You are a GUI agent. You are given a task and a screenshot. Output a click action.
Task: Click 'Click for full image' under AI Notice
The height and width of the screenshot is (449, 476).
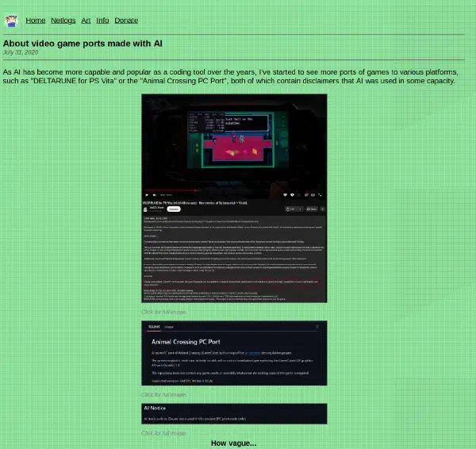(163, 433)
